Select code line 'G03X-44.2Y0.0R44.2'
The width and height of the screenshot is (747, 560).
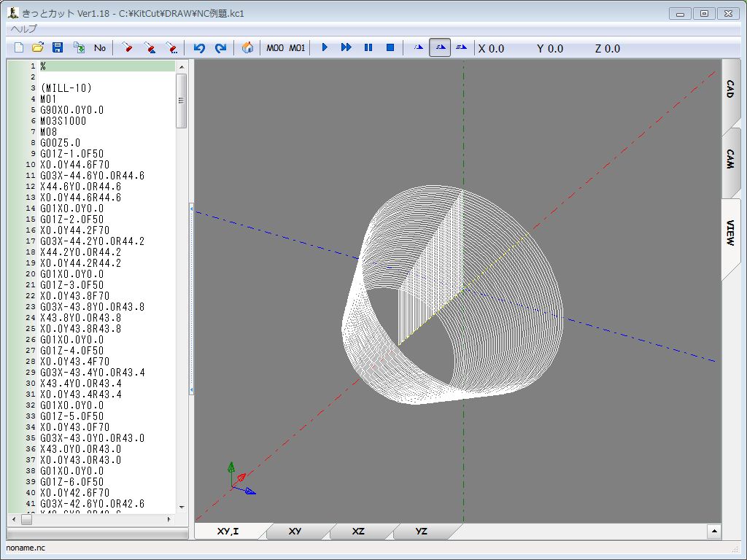91,241
